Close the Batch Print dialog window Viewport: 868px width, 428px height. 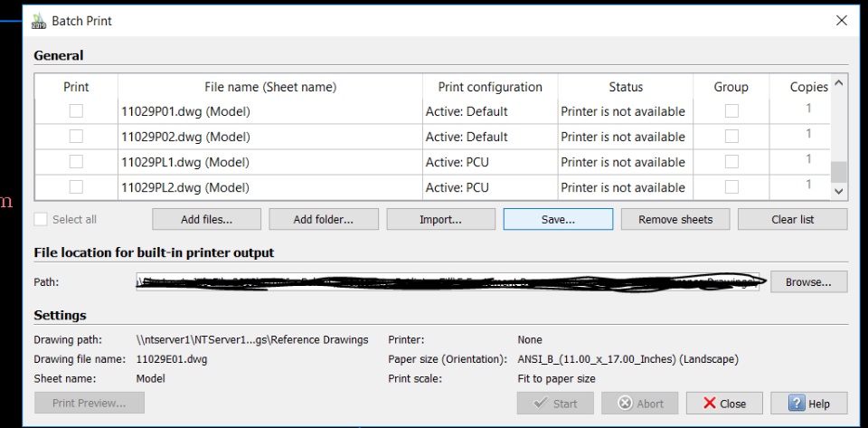[842, 21]
